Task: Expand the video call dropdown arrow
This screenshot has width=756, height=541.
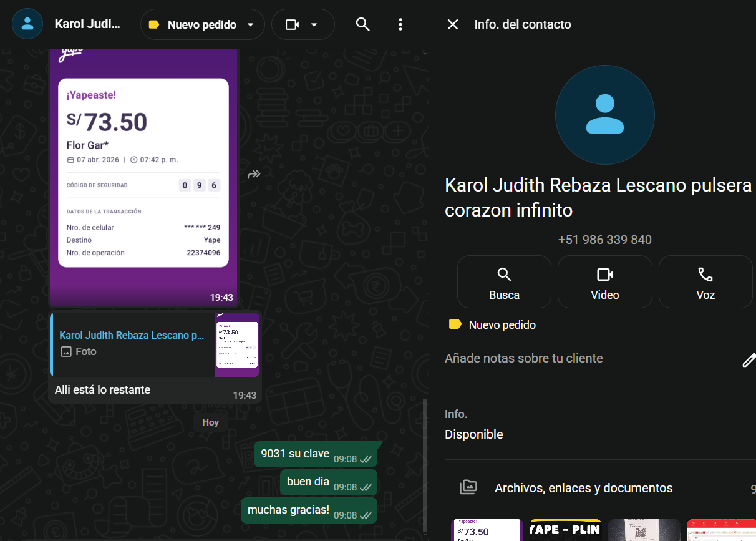Action: (314, 25)
